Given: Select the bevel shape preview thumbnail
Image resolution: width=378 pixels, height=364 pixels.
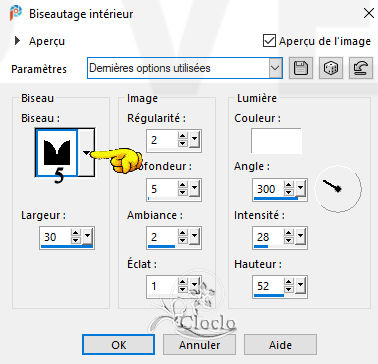Looking at the screenshot, I should [57, 153].
